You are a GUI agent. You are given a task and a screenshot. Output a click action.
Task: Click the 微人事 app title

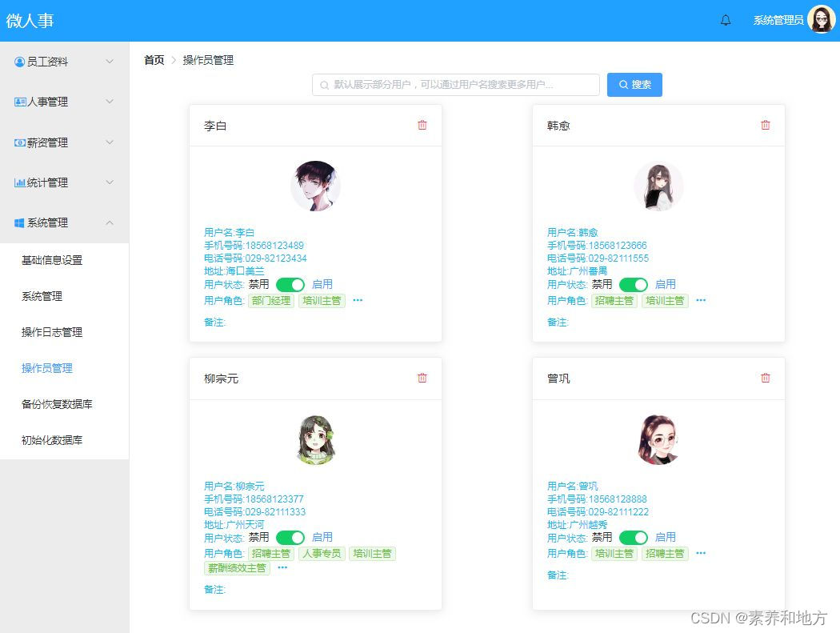30,20
